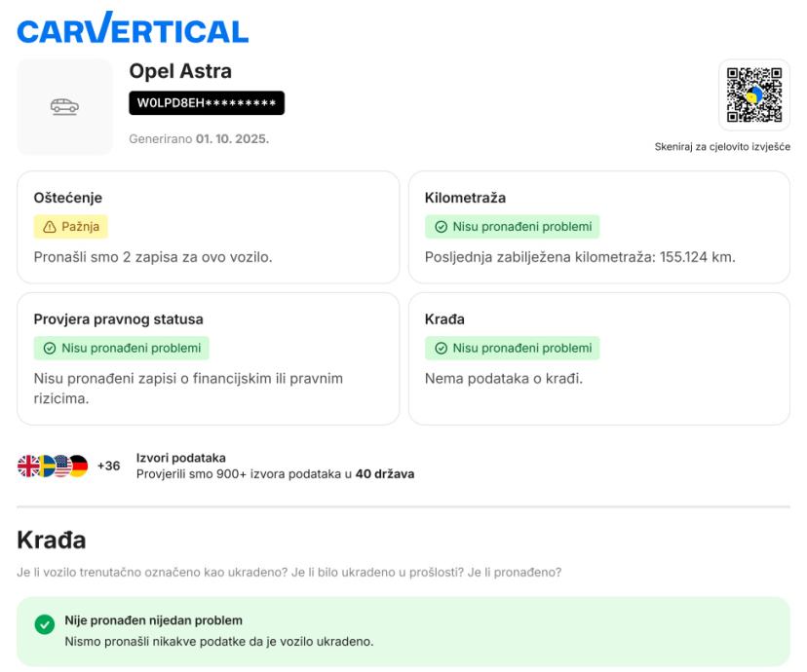
Task: Click the check icon in the Krađa card
Action: [439, 348]
